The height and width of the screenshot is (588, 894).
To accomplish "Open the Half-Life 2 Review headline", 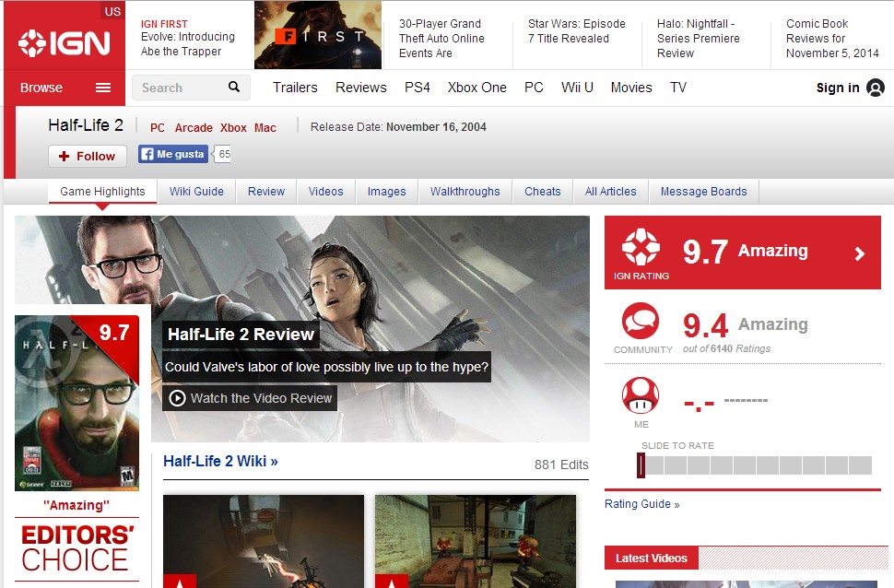I will [x=241, y=335].
